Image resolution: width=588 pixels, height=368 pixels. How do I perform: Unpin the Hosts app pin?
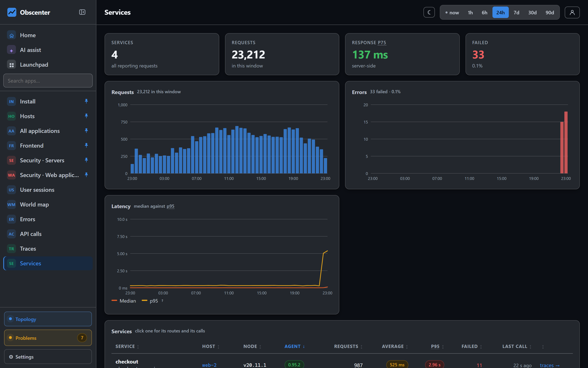tap(86, 116)
